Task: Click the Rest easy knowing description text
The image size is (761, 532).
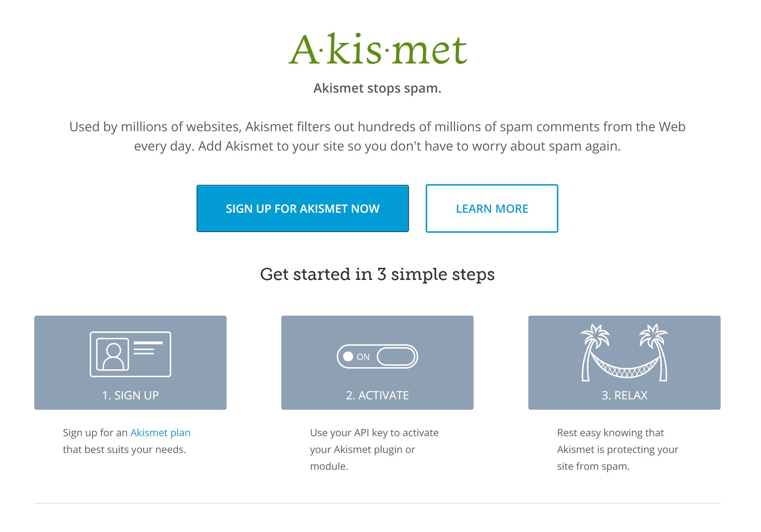Action: coord(618,449)
